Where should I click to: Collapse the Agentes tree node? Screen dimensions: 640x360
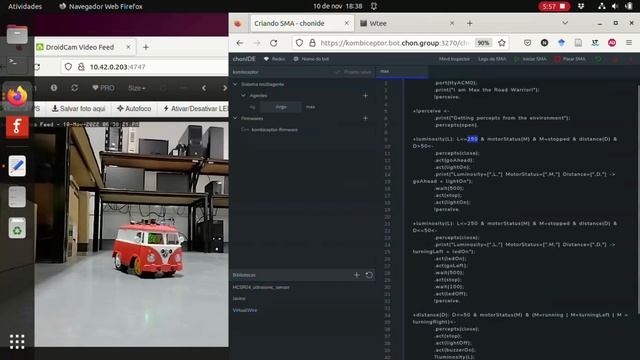pyautogui.click(x=243, y=96)
